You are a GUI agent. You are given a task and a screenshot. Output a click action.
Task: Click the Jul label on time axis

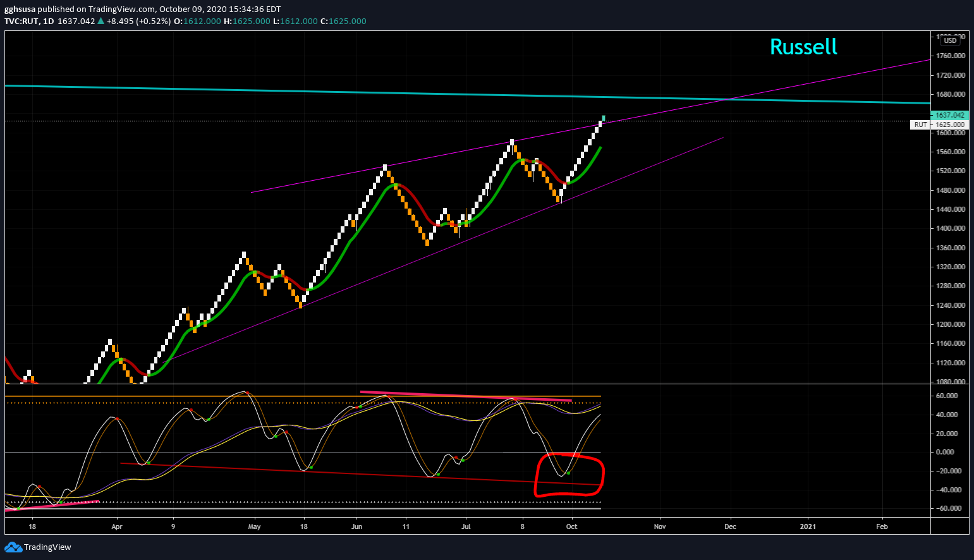(466, 527)
